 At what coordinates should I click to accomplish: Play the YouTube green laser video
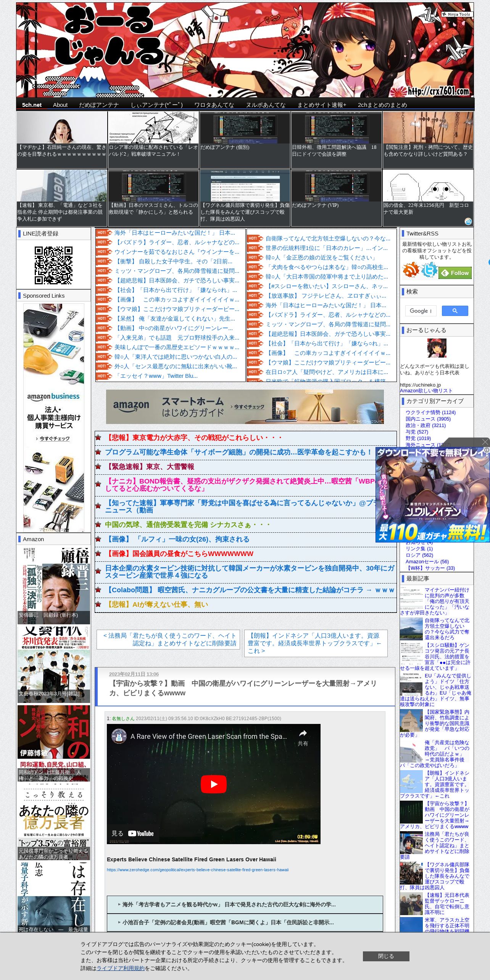pos(213,784)
